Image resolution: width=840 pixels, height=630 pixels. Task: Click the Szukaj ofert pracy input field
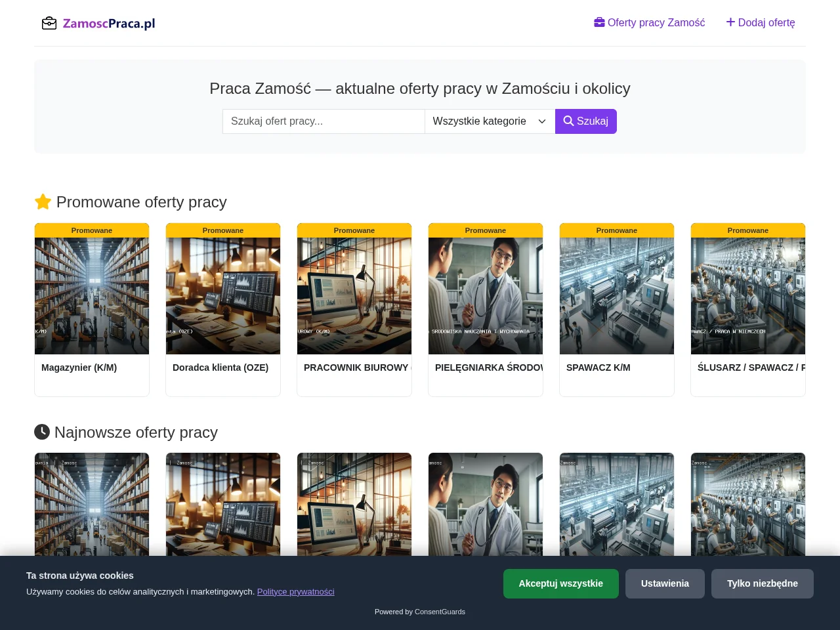click(324, 121)
